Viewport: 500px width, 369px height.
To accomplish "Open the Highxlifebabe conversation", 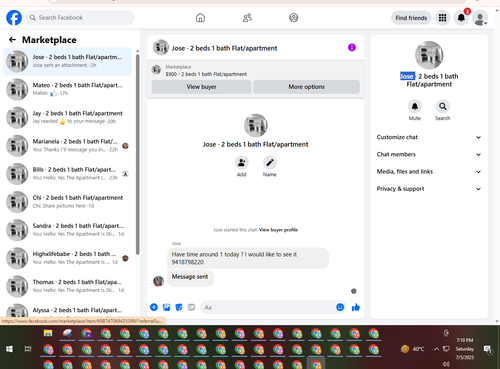I will click(x=68, y=258).
